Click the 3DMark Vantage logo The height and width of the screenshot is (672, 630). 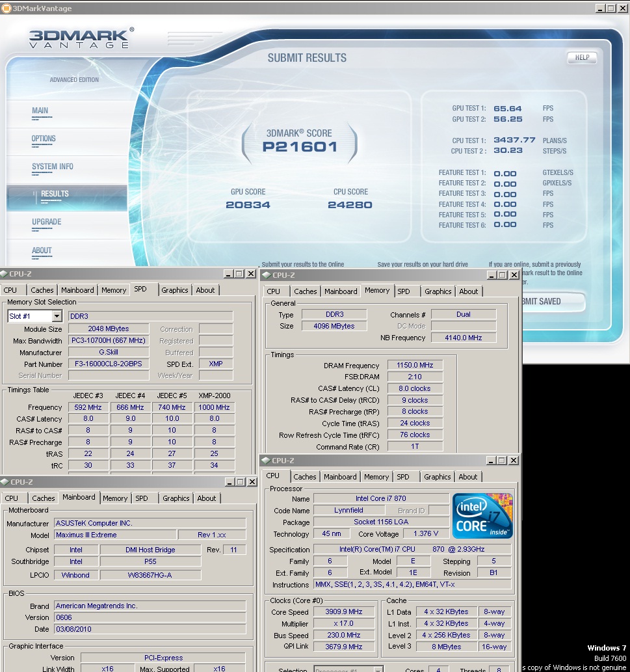click(81, 38)
